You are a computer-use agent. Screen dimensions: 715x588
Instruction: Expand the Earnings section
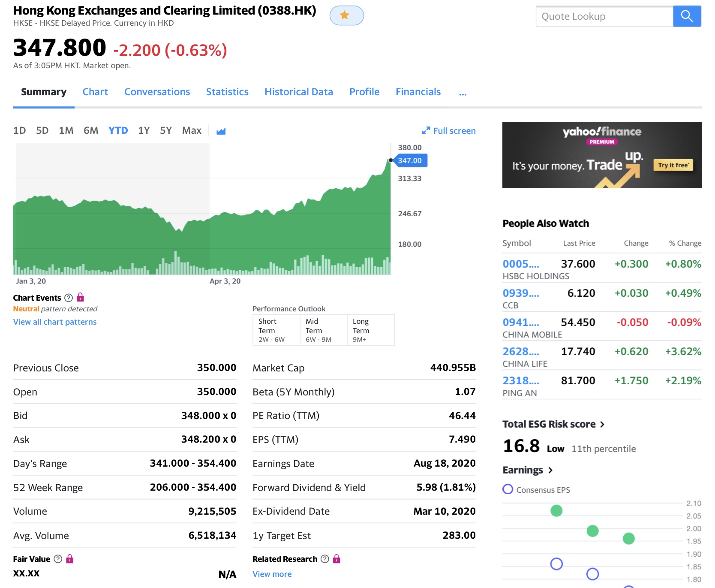(x=528, y=470)
